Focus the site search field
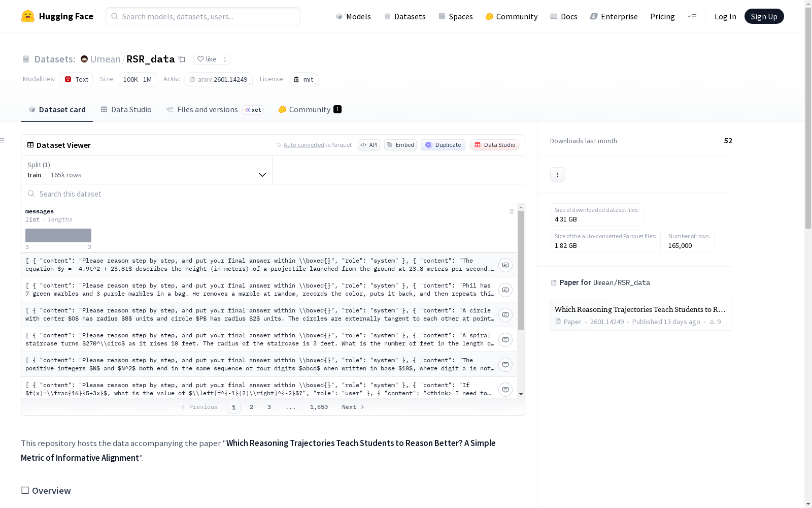The height and width of the screenshot is (508, 812). [203, 16]
